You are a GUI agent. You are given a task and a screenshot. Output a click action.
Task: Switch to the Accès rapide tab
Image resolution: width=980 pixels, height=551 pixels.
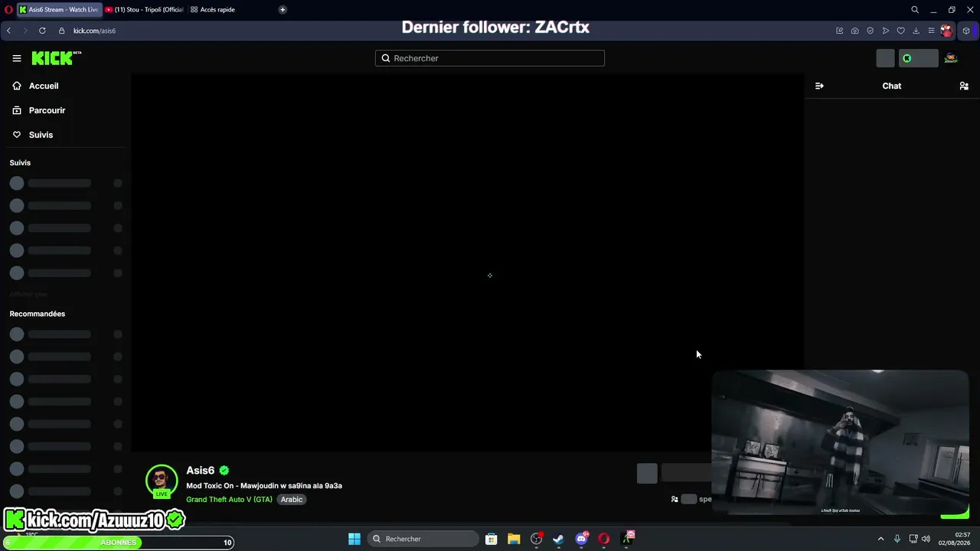[213, 10]
